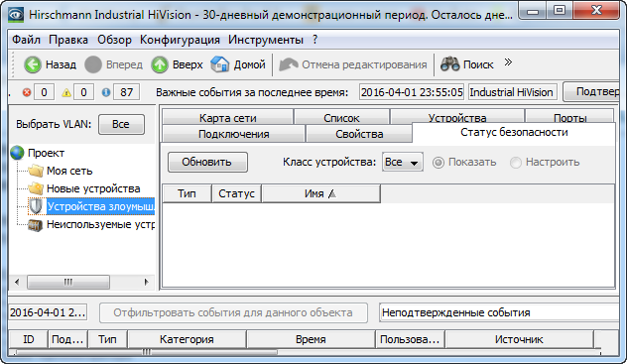Click the red error events icon
The height and width of the screenshot is (364, 627).
[27, 92]
